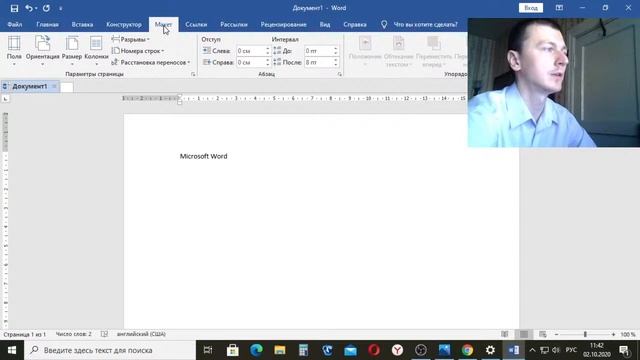Open the Колонки columns menu

(96, 51)
